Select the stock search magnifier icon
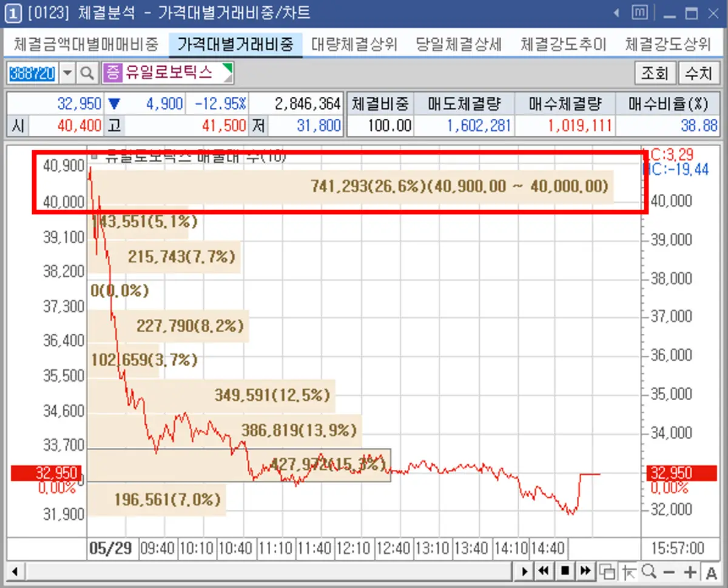The image size is (728, 588). (x=87, y=73)
